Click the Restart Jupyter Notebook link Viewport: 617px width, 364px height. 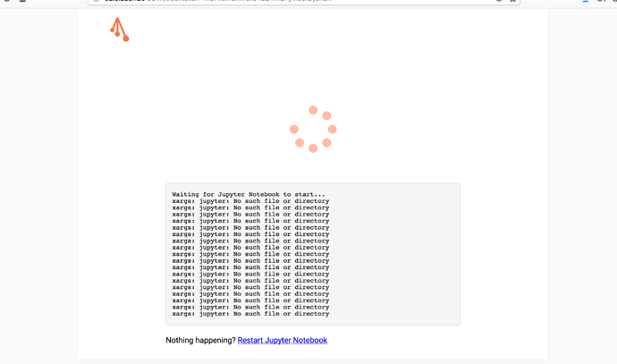click(282, 341)
